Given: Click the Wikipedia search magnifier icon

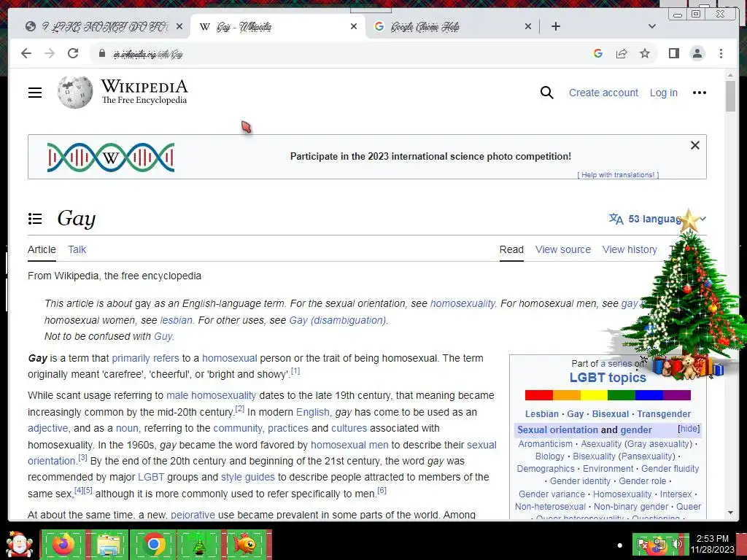Looking at the screenshot, I should coord(547,93).
